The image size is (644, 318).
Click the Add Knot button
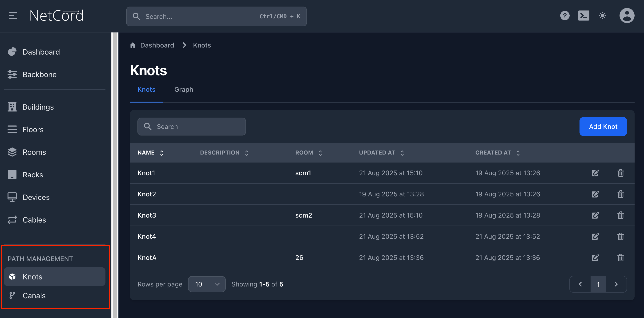point(603,126)
